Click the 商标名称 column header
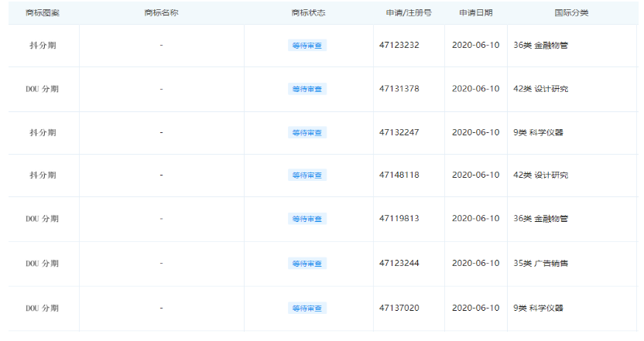Screen dimensions: 644x341 [162, 12]
